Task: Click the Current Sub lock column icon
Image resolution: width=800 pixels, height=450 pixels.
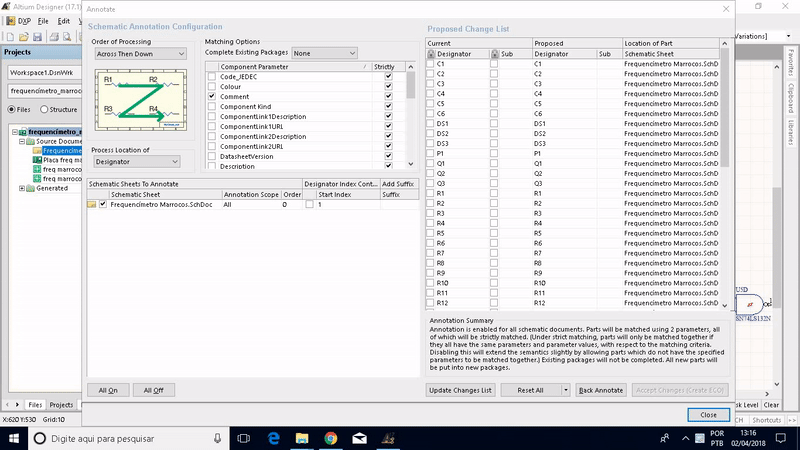Action: tap(494, 54)
